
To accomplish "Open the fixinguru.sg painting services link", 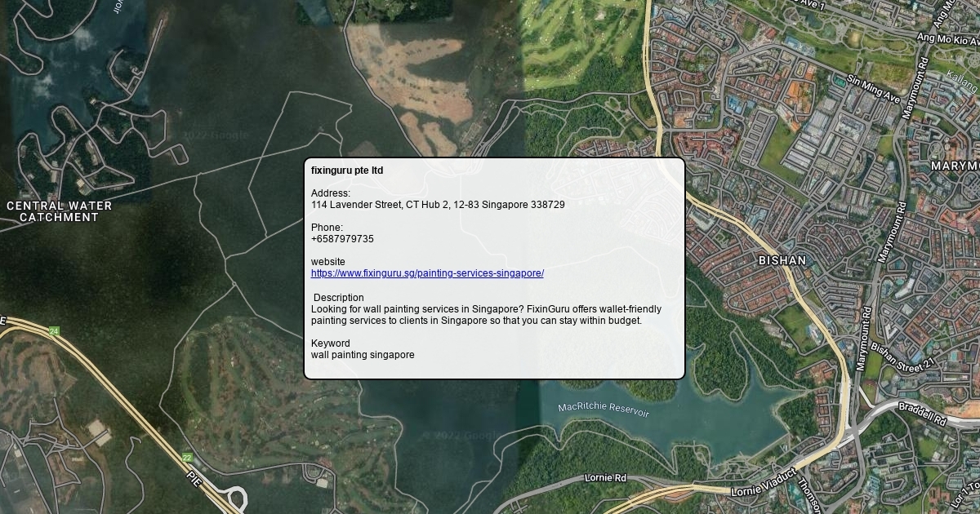I will (427, 273).
